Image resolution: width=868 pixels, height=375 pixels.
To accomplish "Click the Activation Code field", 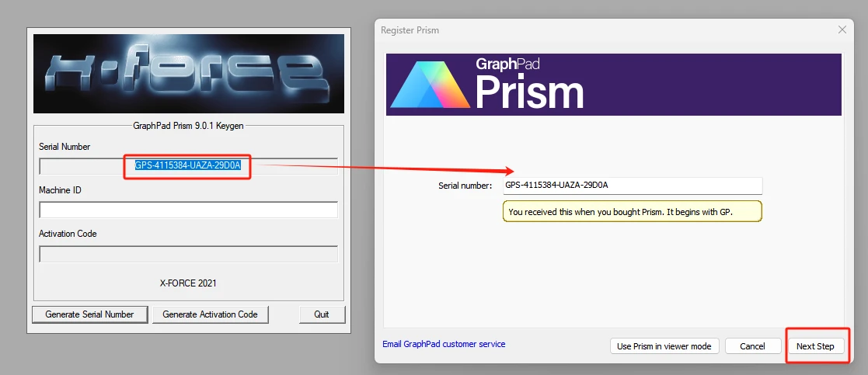I will [188, 253].
